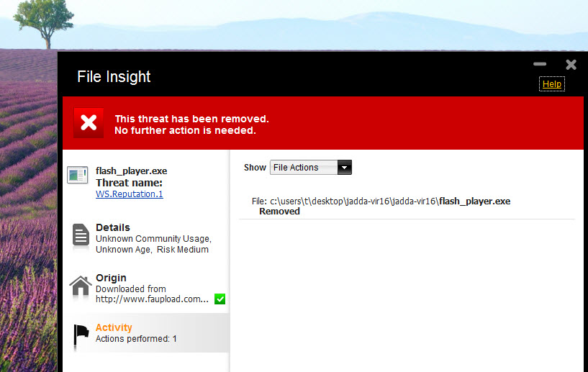Click the red X threat alert icon
This screenshot has width=588, height=372.
click(89, 122)
